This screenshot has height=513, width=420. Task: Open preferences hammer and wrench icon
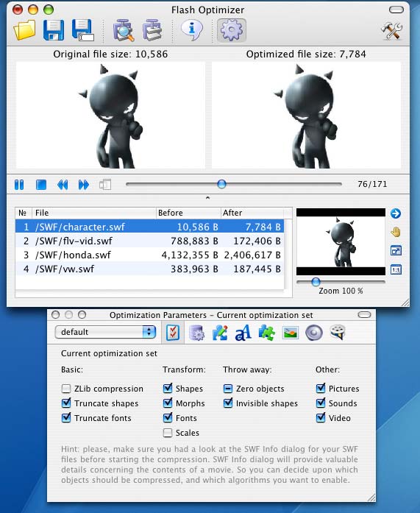click(x=391, y=31)
